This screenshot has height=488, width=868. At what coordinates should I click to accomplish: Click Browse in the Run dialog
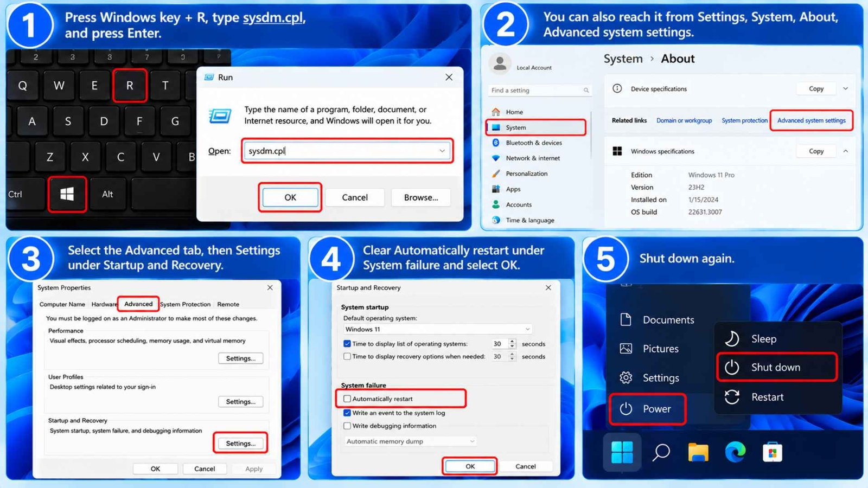coord(421,198)
